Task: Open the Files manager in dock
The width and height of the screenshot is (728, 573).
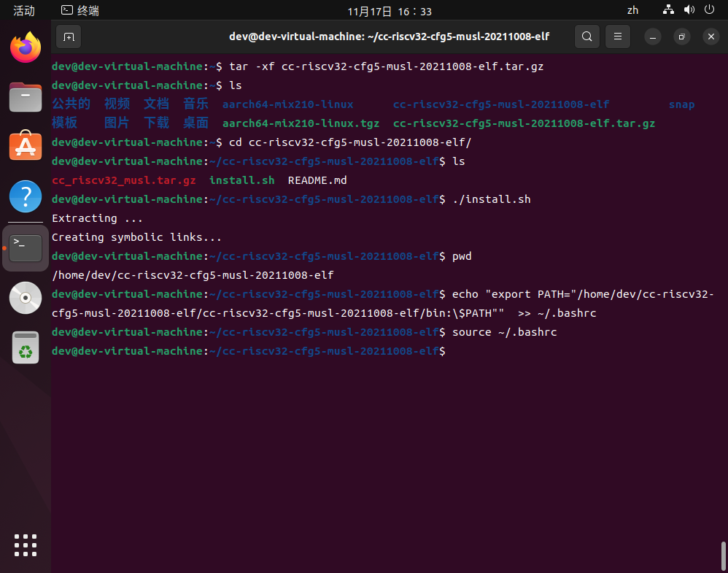Action: 26,97
